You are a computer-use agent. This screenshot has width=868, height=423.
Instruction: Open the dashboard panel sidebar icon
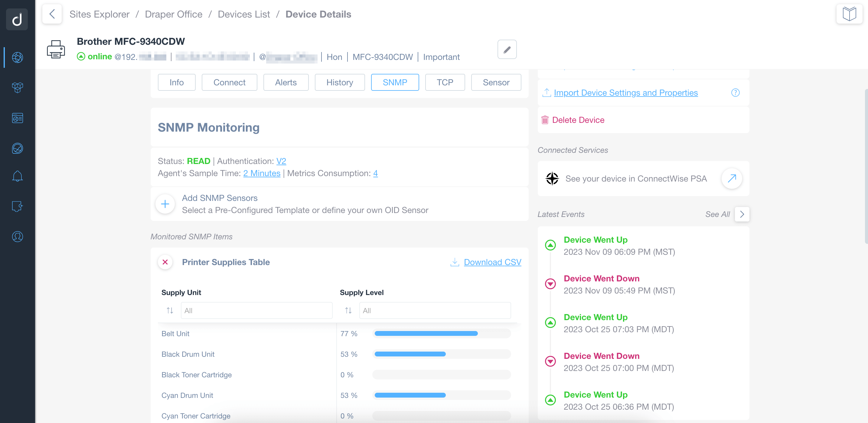point(17,118)
